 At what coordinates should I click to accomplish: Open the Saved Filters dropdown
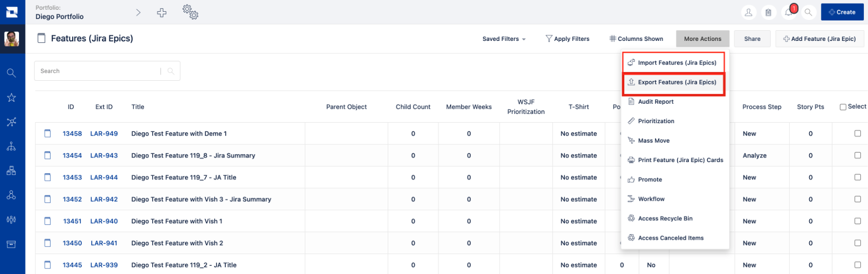[504, 39]
